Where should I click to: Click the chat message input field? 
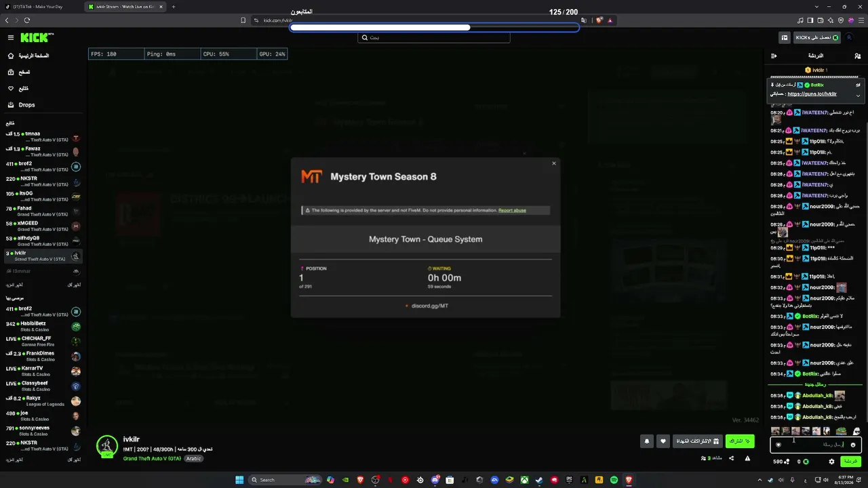click(816, 445)
